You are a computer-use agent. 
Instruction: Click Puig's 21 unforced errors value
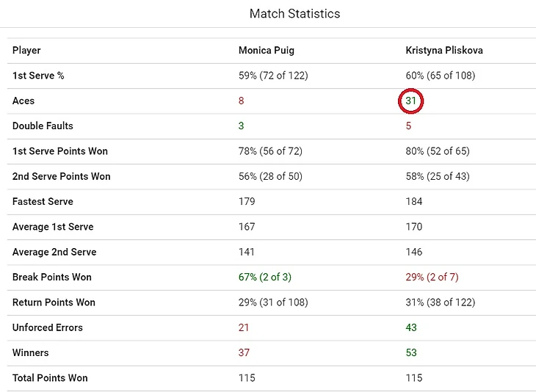(245, 328)
